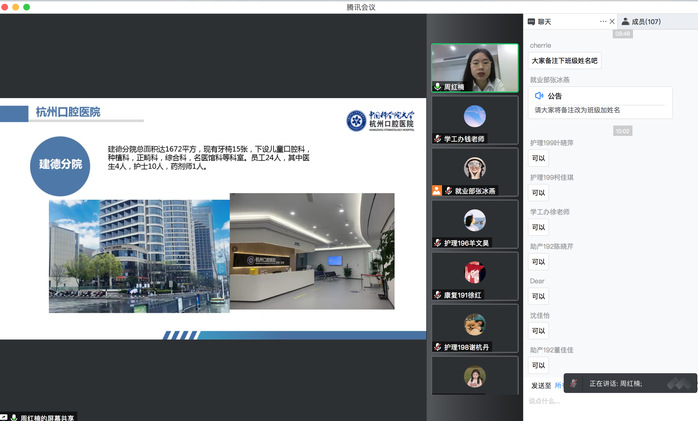Click the 可以 reply from 护理199叶晓萍

click(x=539, y=158)
